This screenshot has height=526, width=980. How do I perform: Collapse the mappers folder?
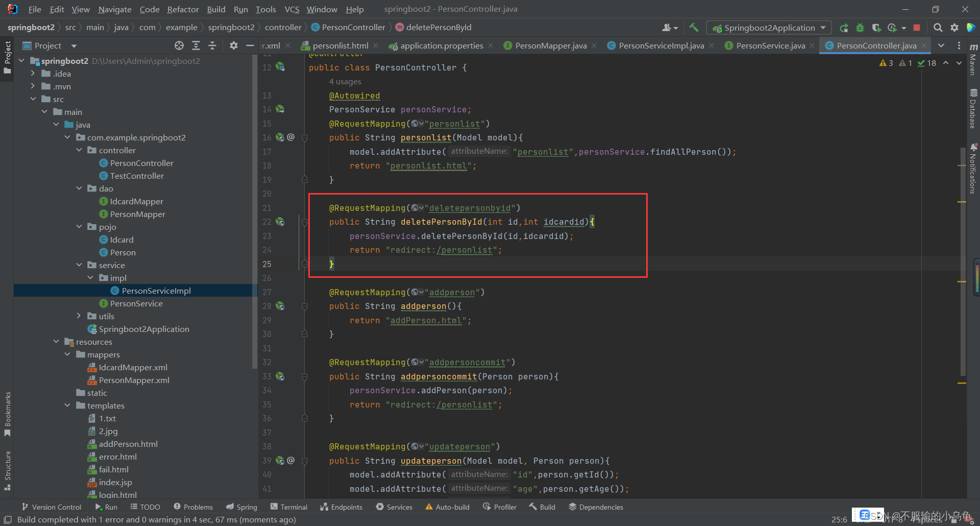point(67,354)
